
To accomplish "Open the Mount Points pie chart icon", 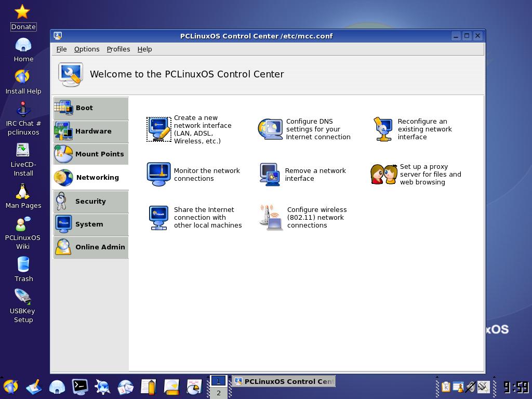I will [63, 154].
